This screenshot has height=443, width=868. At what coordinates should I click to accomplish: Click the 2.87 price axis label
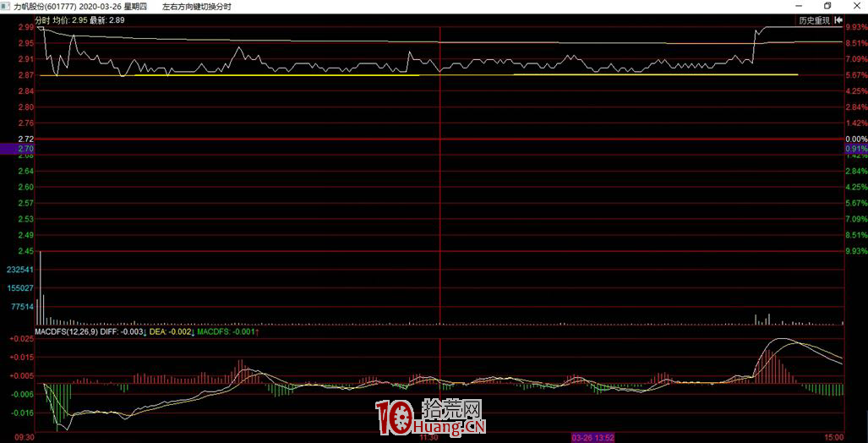[x=26, y=74]
